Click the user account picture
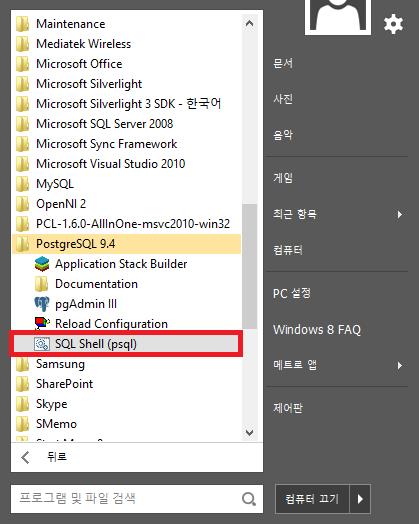Screen dimensions: 419x524 [337, 16]
